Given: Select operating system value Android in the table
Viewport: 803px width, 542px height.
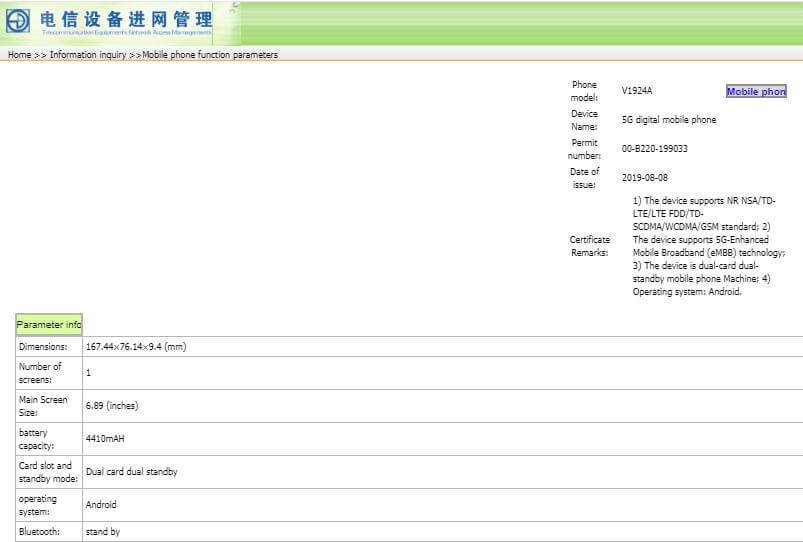Looking at the screenshot, I should [x=101, y=505].
